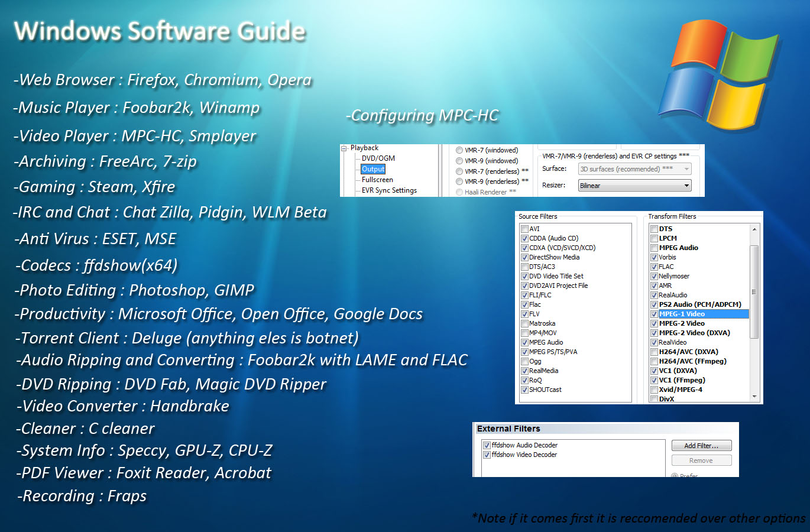
Task: Toggle MPEG-2 Video (non-DXVA) filter
Action: pyautogui.click(x=654, y=324)
